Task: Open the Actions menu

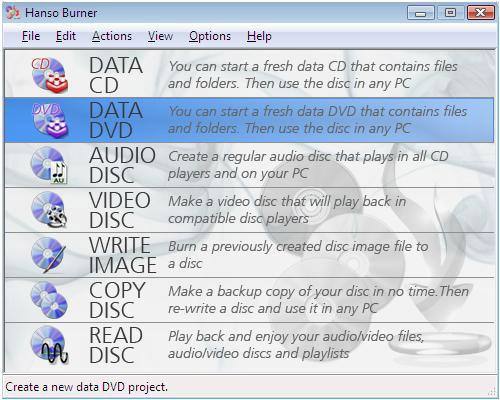Action: click(112, 36)
